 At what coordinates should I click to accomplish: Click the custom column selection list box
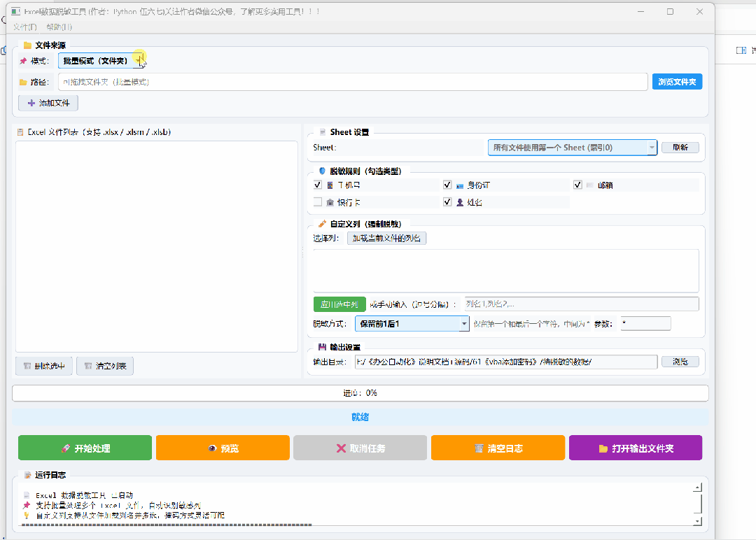tap(506, 271)
